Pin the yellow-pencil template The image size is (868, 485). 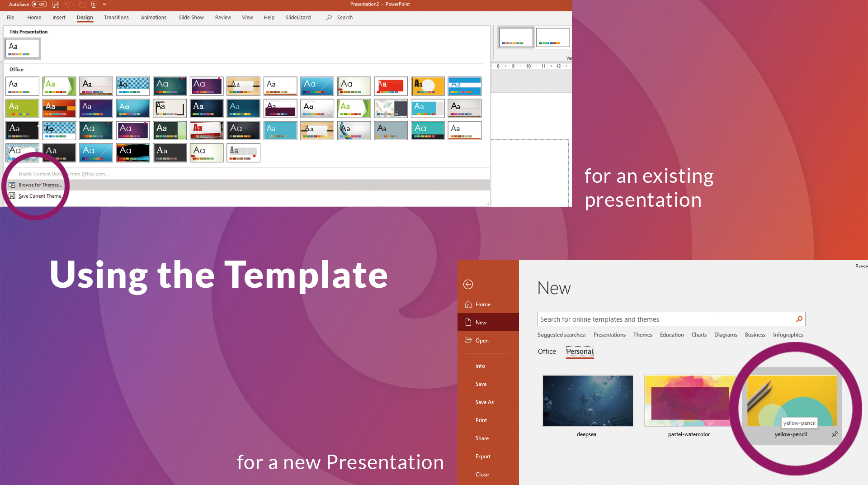[835, 434]
